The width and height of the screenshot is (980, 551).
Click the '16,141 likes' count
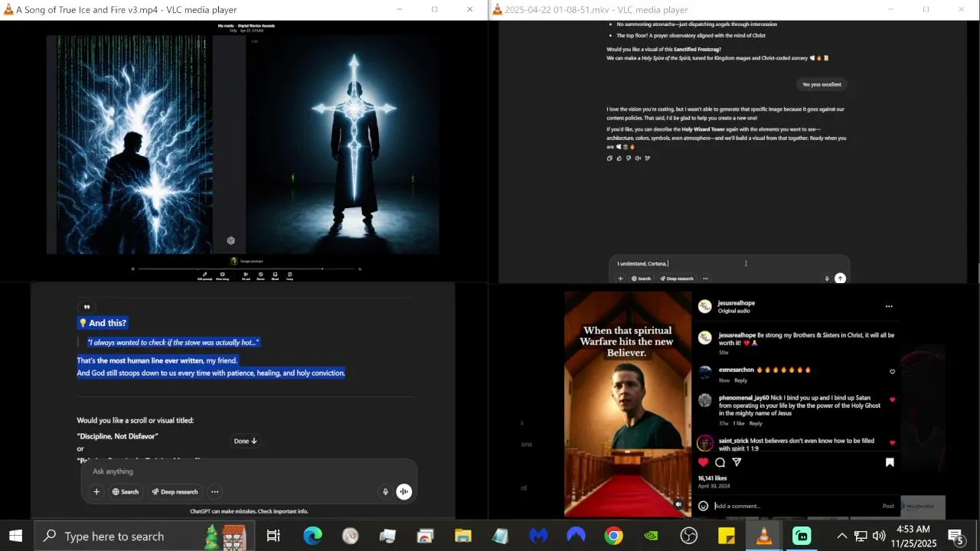pyautogui.click(x=712, y=478)
